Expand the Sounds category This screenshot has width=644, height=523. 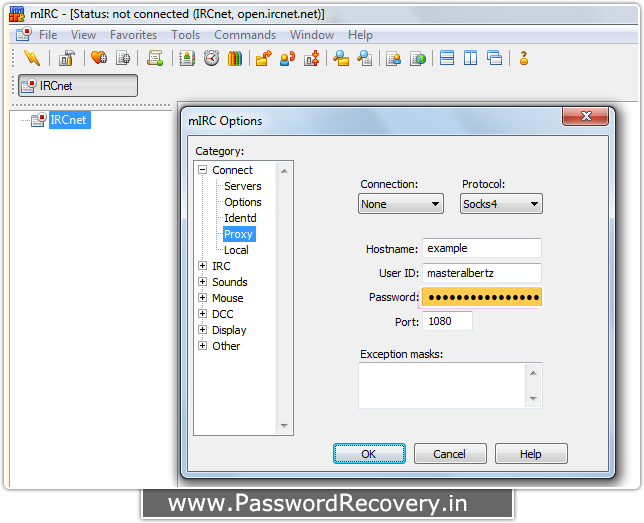pyautogui.click(x=202, y=281)
